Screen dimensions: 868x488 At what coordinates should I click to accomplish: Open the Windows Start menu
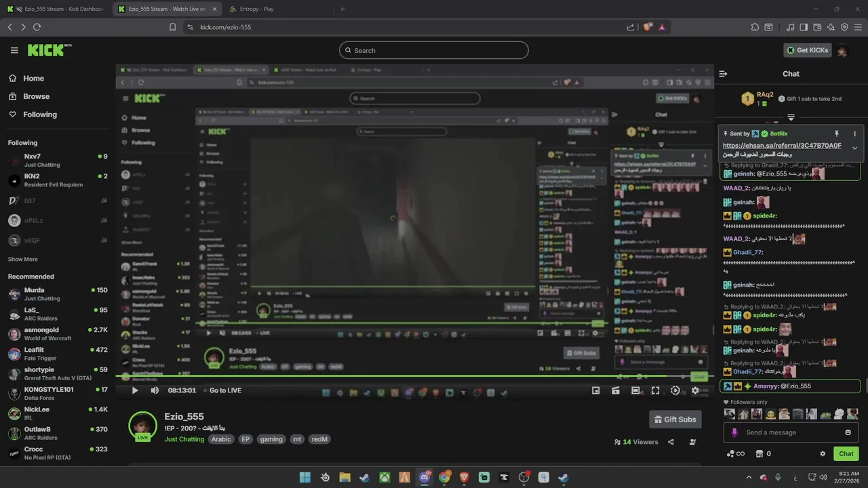[305, 477]
